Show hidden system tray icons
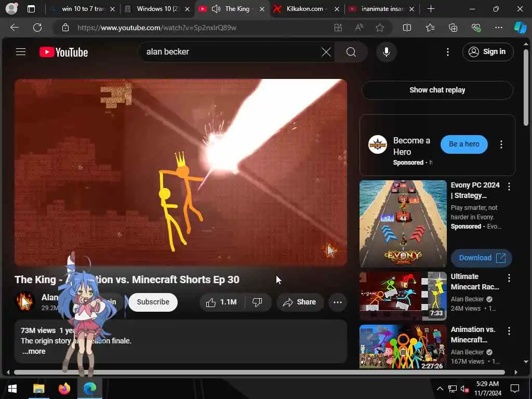The height and width of the screenshot is (399, 532). 440,389
